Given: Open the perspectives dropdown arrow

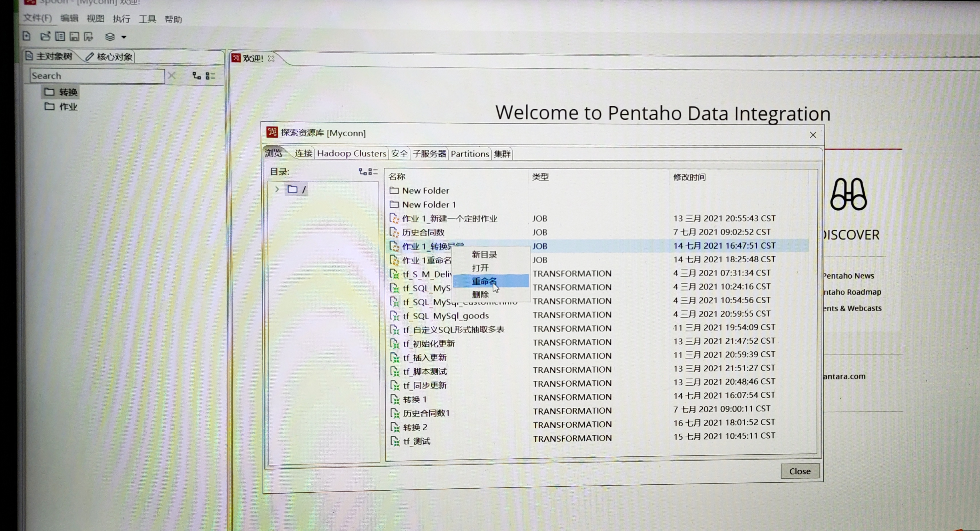Looking at the screenshot, I should coord(124,37).
